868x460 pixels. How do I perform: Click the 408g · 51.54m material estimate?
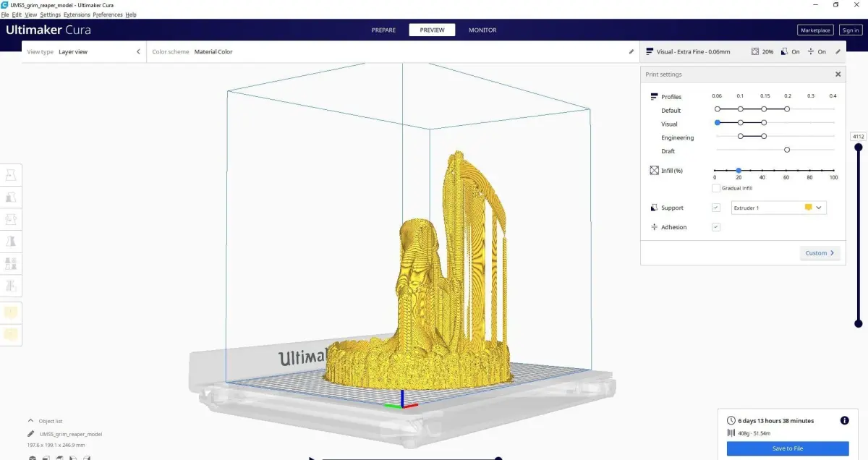[x=754, y=433]
